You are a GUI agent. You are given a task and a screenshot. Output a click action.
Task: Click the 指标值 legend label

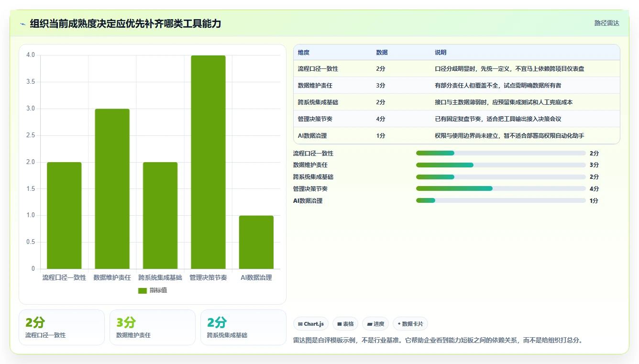158,290
